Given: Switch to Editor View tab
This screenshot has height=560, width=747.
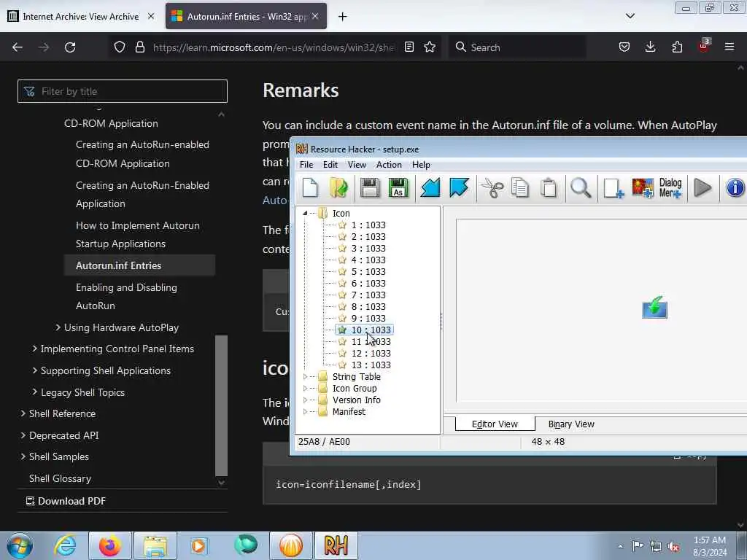Looking at the screenshot, I should click(x=495, y=424).
